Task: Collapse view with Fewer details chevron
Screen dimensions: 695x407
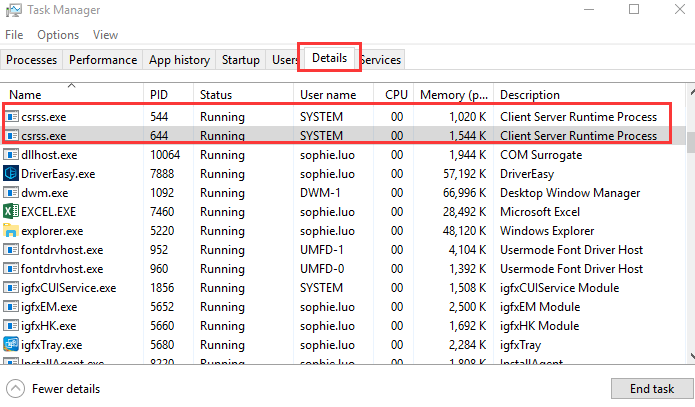Action: click(15, 389)
